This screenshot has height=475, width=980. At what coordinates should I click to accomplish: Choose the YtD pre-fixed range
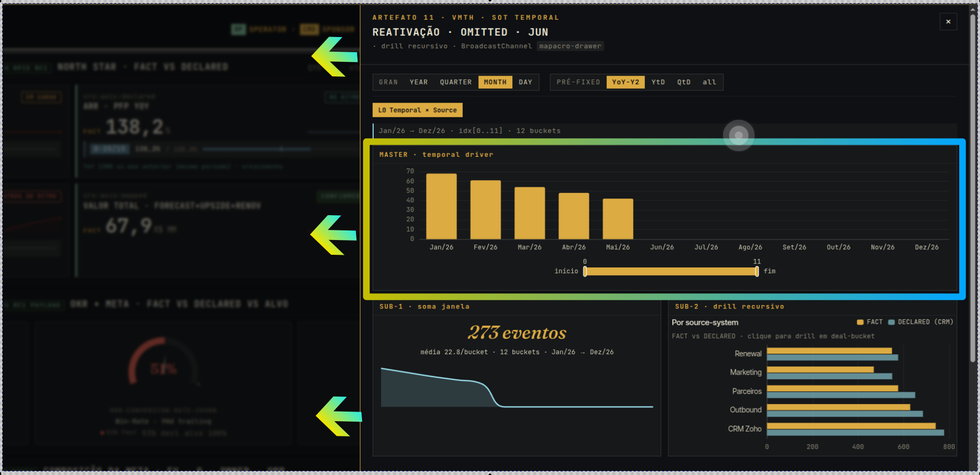click(x=658, y=82)
